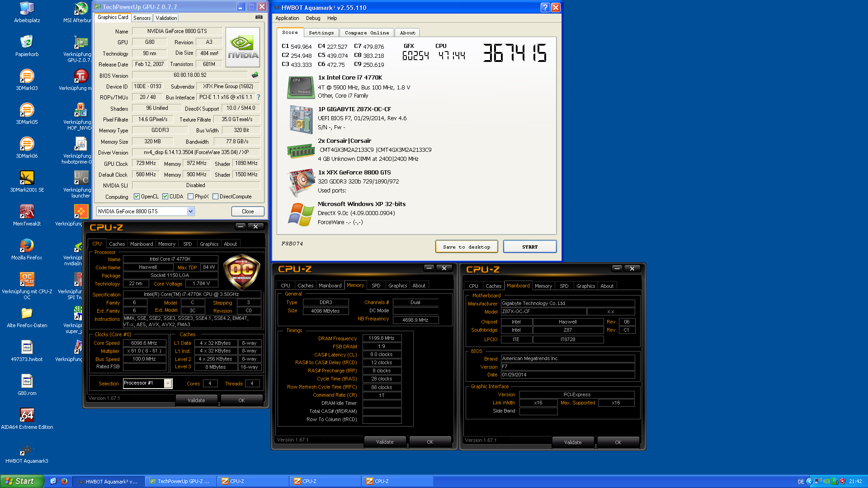Click the Firefox quick launch icon in taskbar

point(64,481)
